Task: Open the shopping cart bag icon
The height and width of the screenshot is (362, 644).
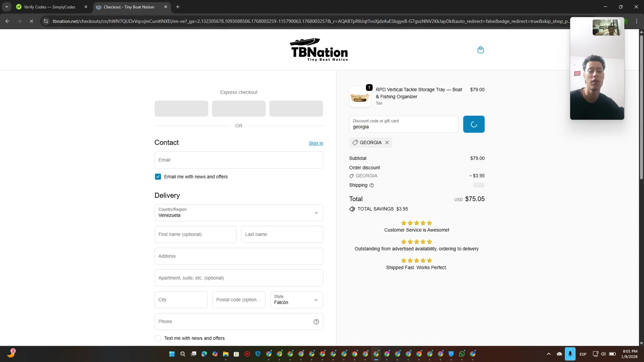Action: tap(480, 50)
